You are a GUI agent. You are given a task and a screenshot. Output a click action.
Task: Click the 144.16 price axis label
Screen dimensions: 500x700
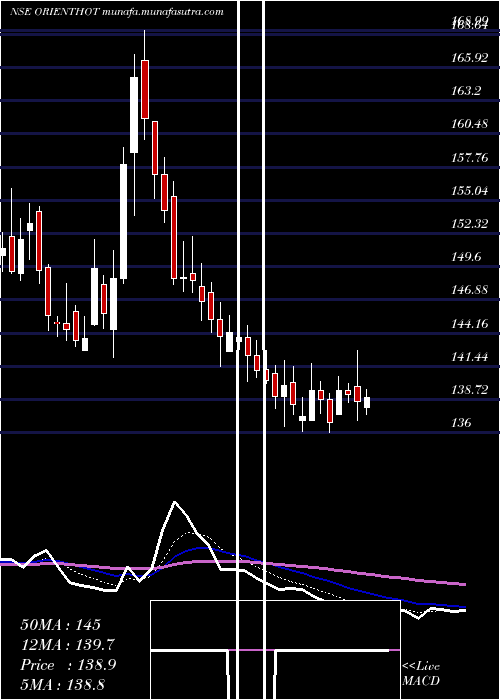[x=470, y=323]
